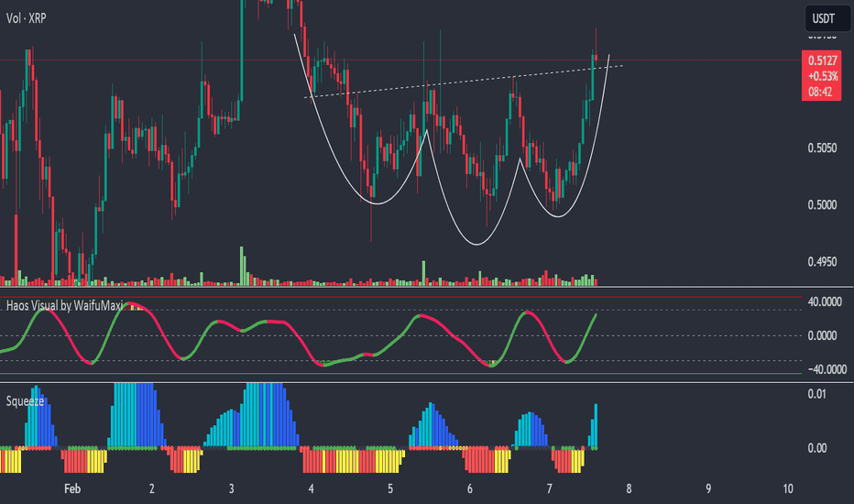Open the USDT currency selector
Image resolution: width=854 pixels, height=504 pixels.
coord(826,18)
